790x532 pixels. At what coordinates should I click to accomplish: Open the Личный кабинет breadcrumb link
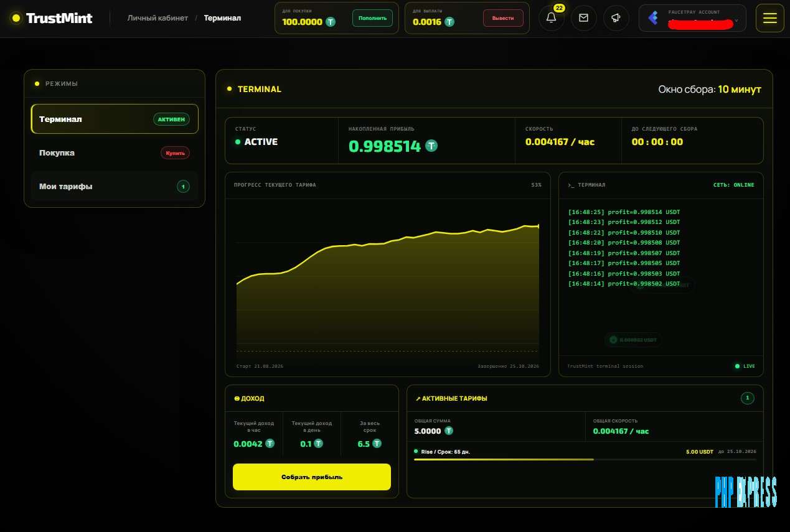pos(158,18)
